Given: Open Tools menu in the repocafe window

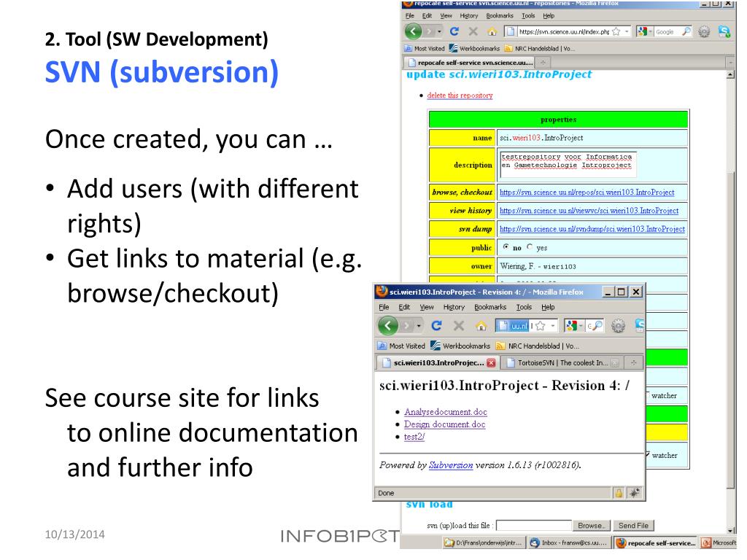Looking at the screenshot, I should [528, 16].
